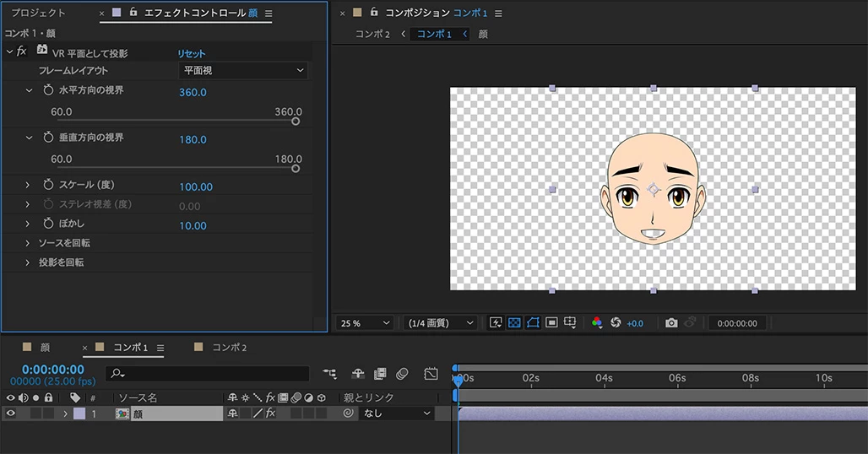Toggle the motion blur timeline button
The height and width of the screenshot is (454, 868).
[403, 374]
